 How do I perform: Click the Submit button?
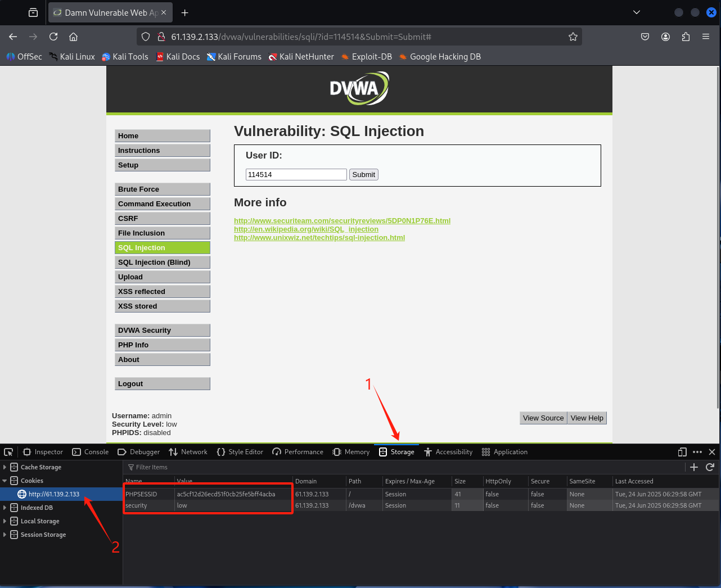[x=363, y=174]
